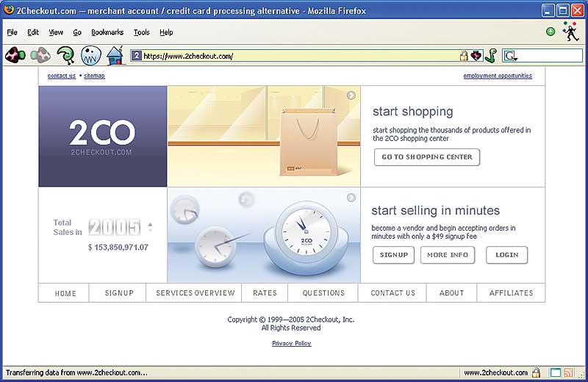The image size is (588, 382).
Task: Click the URL address field
Action: click(x=300, y=56)
